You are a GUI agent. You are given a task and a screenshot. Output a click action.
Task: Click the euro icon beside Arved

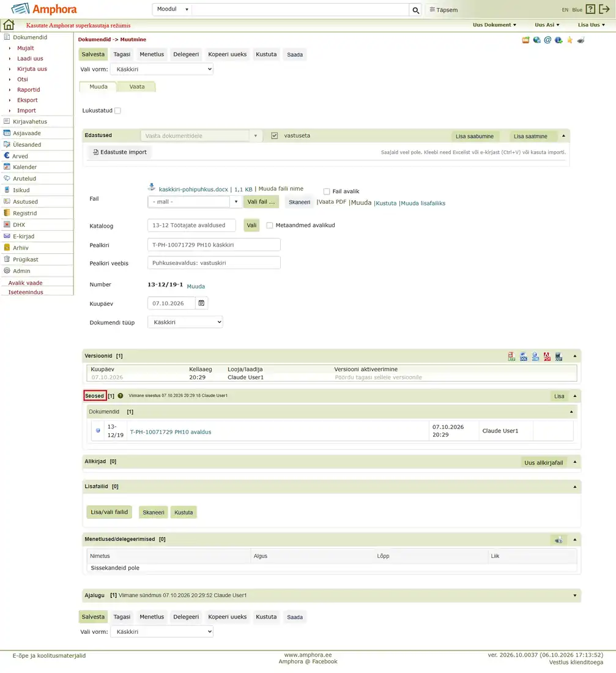point(7,156)
